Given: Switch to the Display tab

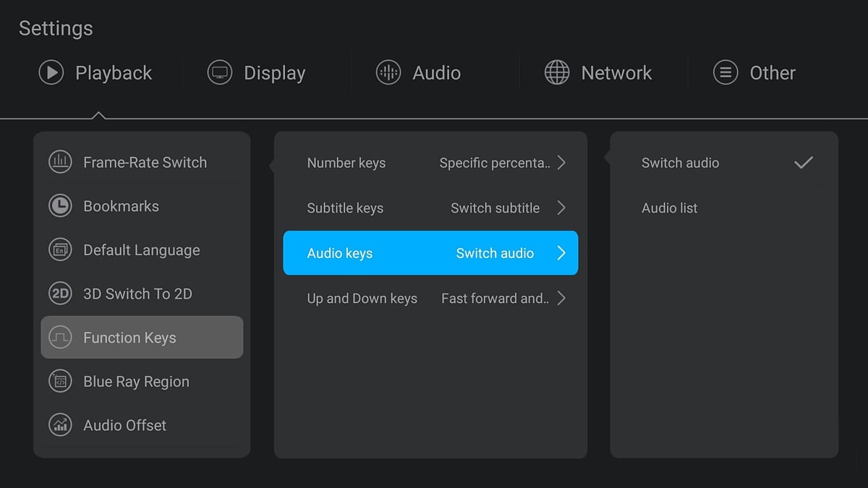Looking at the screenshot, I should pyautogui.click(x=274, y=73).
